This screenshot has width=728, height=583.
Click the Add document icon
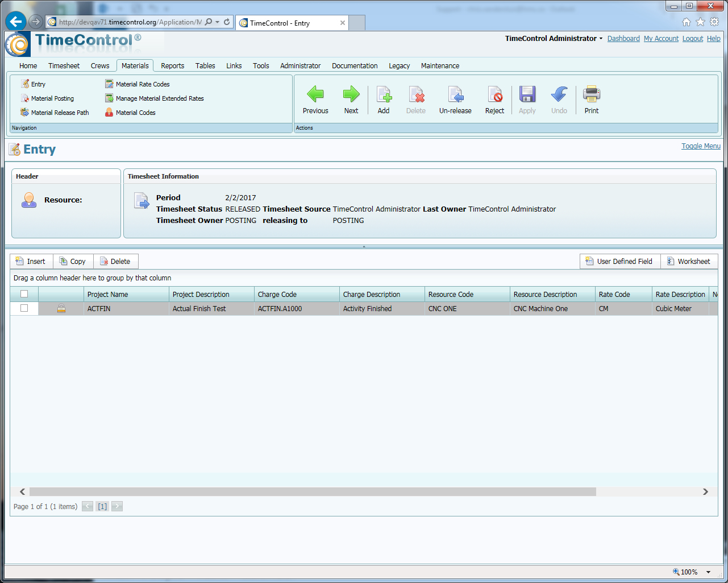click(x=384, y=94)
